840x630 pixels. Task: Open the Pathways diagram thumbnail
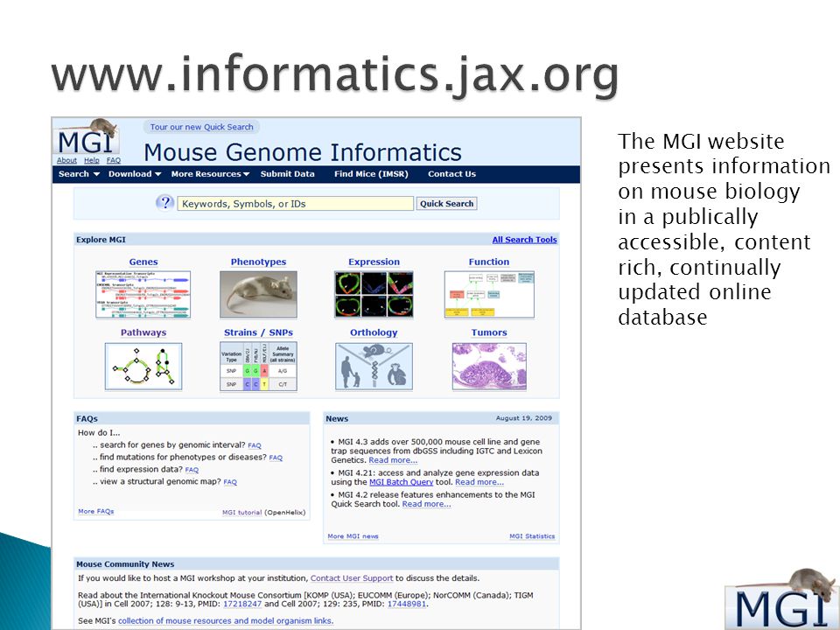coord(143,367)
